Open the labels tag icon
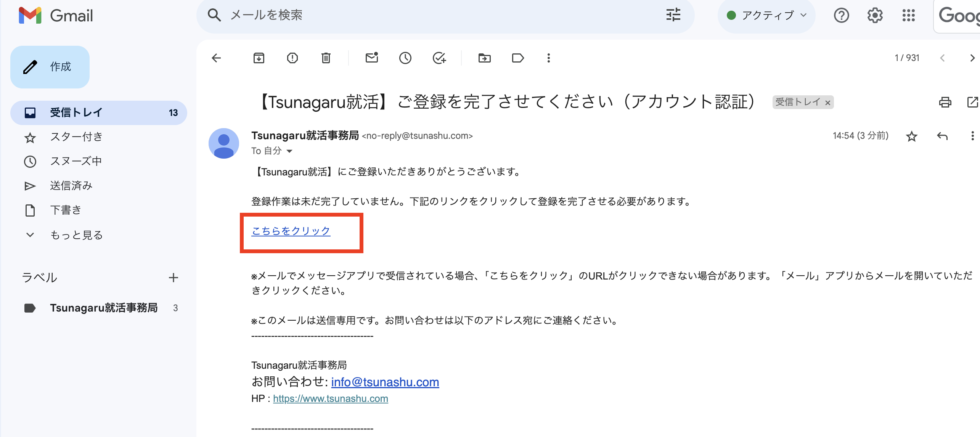 tap(518, 58)
